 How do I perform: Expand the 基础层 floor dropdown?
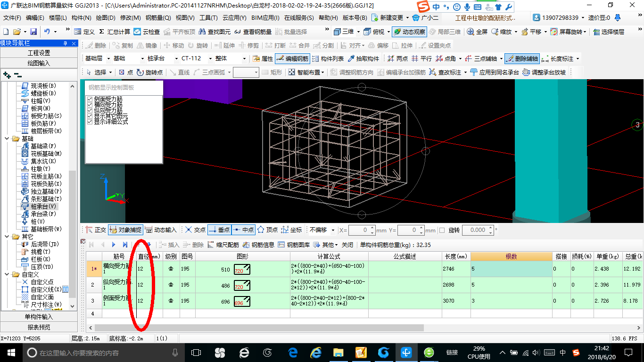click(108, 59)
